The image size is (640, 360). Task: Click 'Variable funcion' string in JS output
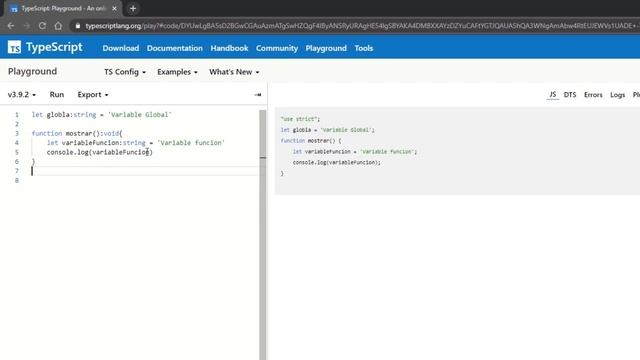(387, 151)
